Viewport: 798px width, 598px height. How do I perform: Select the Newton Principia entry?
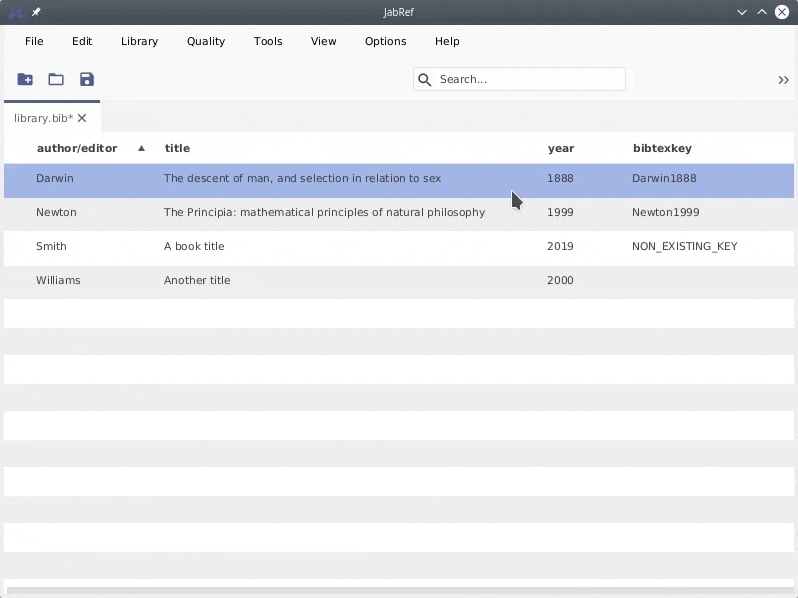pos(324,212)
